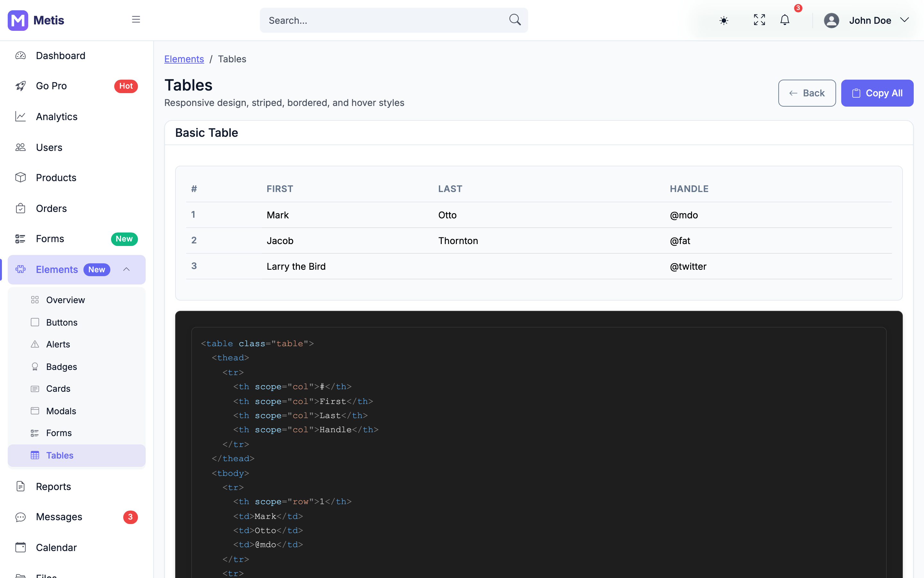Click the Tables grid icon
Viewport: 924px width, 578px height.
[35, 455]
